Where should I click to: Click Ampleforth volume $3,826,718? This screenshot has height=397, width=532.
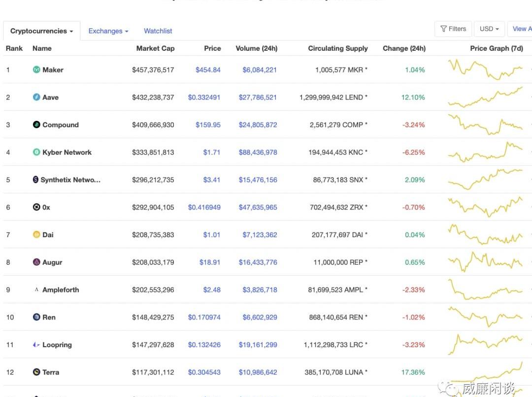(260, 289)
